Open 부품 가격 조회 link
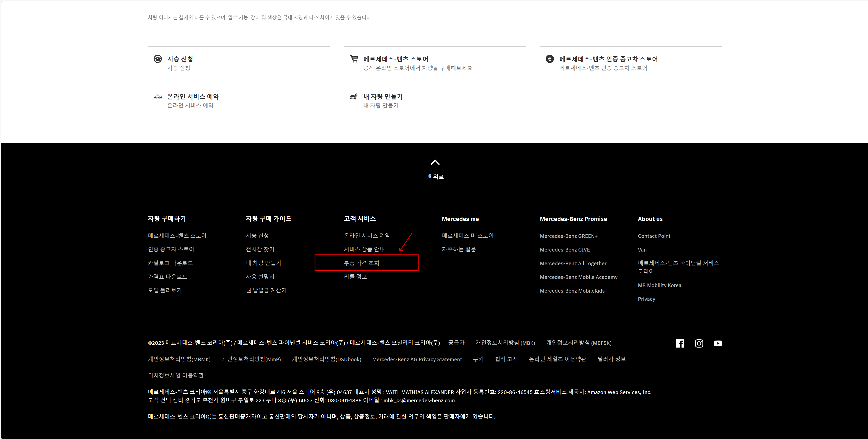 click(x=361, y=263)
